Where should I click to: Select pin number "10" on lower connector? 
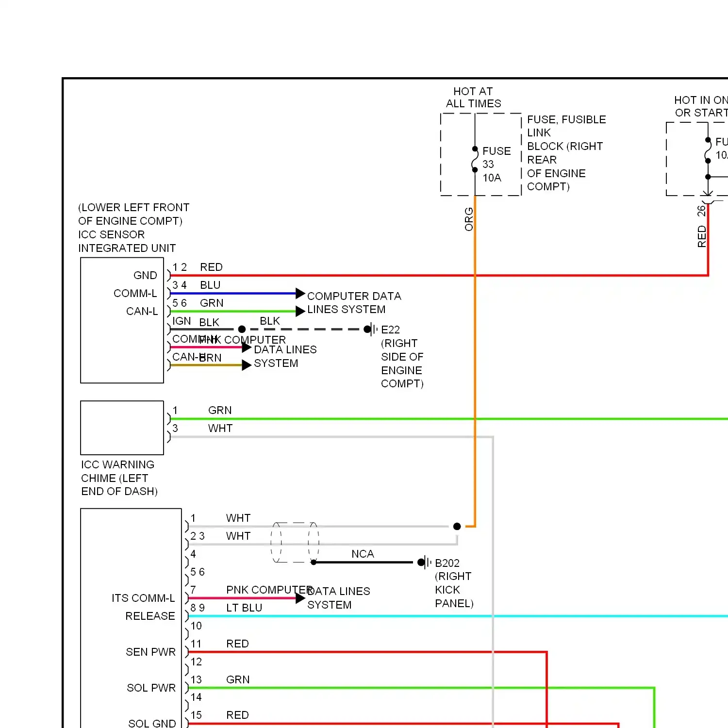pos(196,626)
